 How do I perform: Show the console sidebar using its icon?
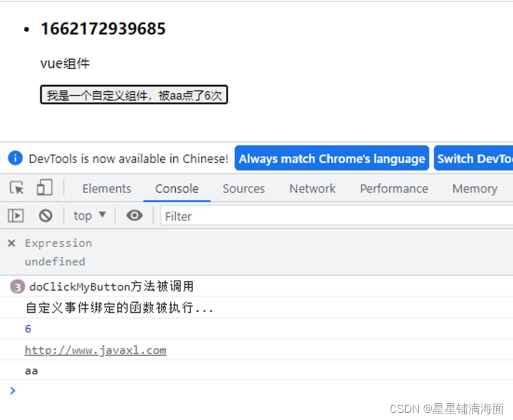pyautogui.click(x=15, y=215)
